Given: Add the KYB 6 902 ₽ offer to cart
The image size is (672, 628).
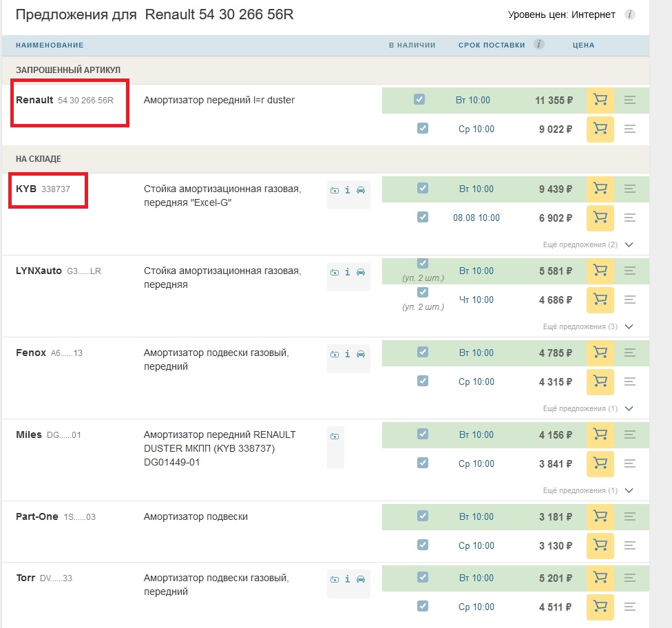Looking at the screenshot, I should (600, 218).
